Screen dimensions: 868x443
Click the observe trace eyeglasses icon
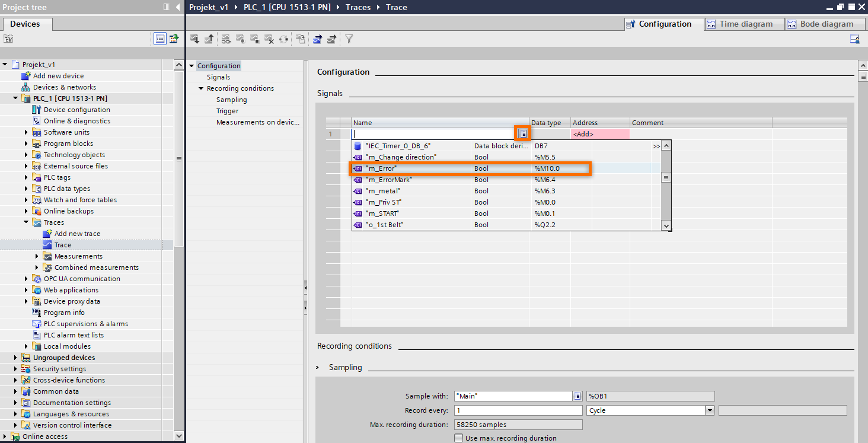point(226,39)
